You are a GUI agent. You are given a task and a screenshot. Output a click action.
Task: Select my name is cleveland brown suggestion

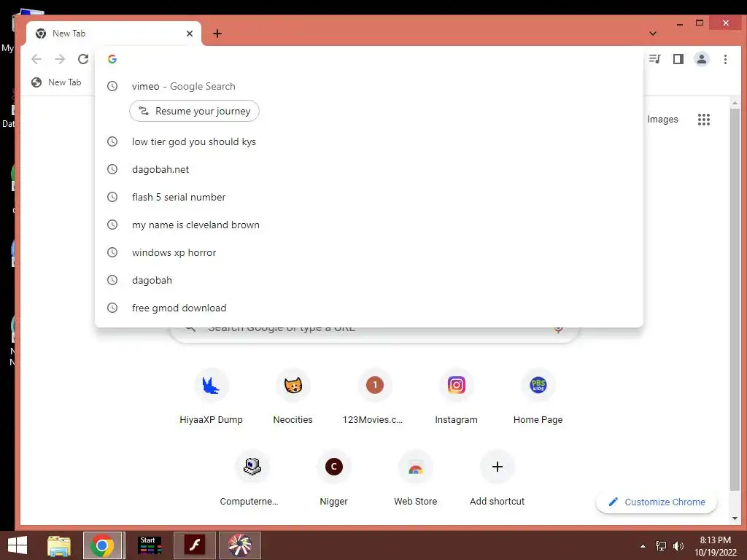[368, 225]
